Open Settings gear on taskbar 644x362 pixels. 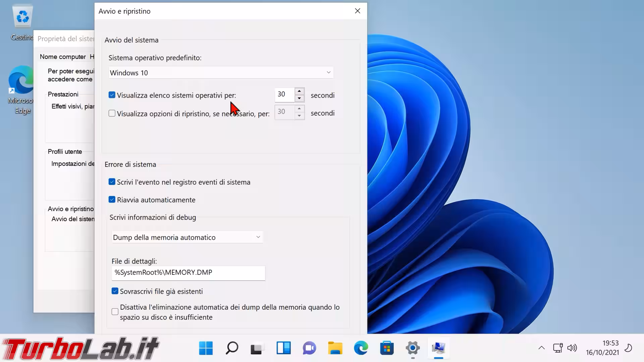[x=413, y=348]
